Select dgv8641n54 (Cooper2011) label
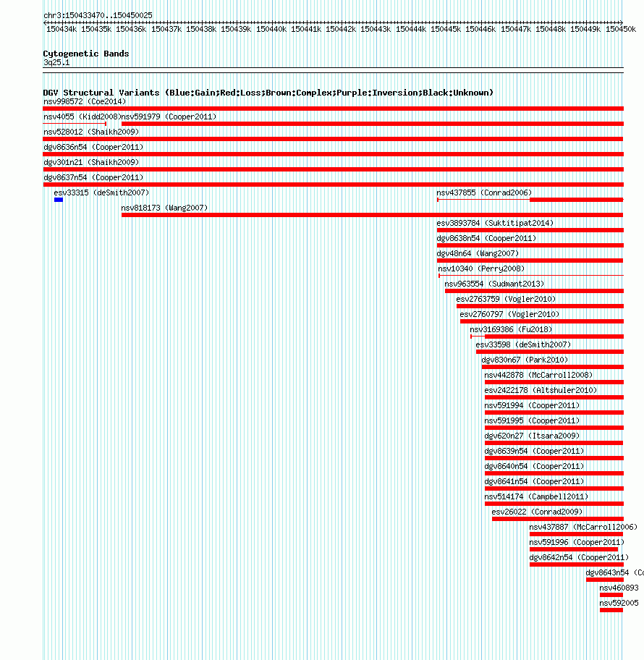The image size is (644, 660). pos(535,481)
